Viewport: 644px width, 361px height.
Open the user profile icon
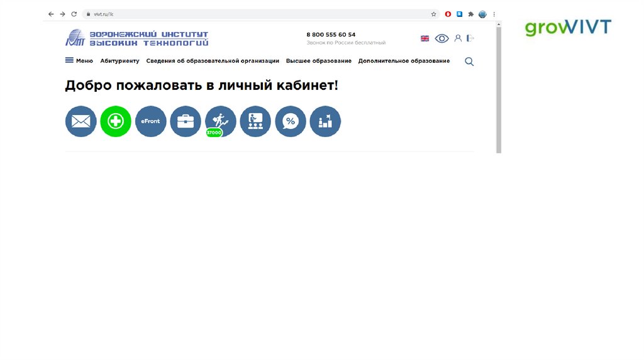pyautogui.click(x=458, y=38)
